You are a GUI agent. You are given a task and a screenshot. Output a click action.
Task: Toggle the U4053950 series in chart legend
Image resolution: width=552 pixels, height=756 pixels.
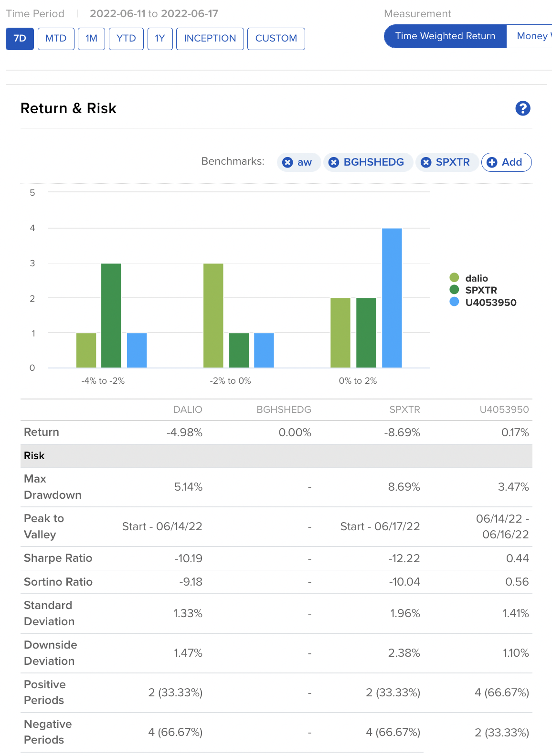point(490,303)
